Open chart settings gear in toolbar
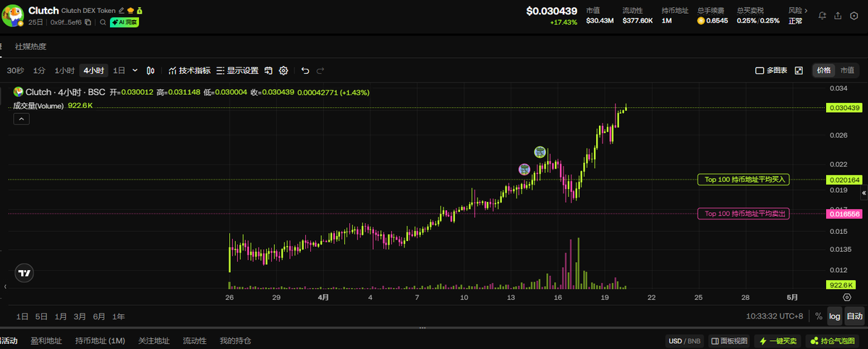Viewport: 868px width, 349px height. tap(284, 71)
